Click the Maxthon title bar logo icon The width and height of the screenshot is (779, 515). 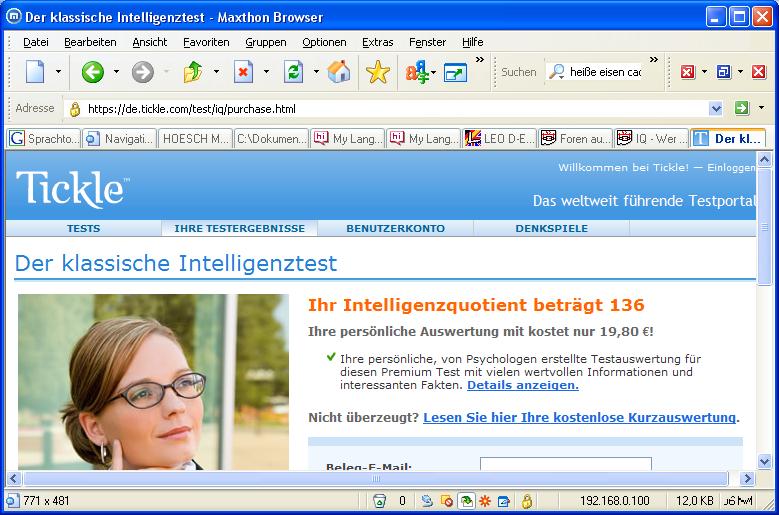[13, 16]
